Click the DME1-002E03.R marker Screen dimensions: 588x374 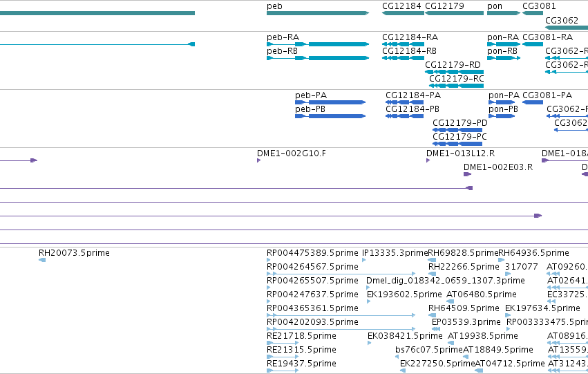pyautogui.click(x=467, y=174)
